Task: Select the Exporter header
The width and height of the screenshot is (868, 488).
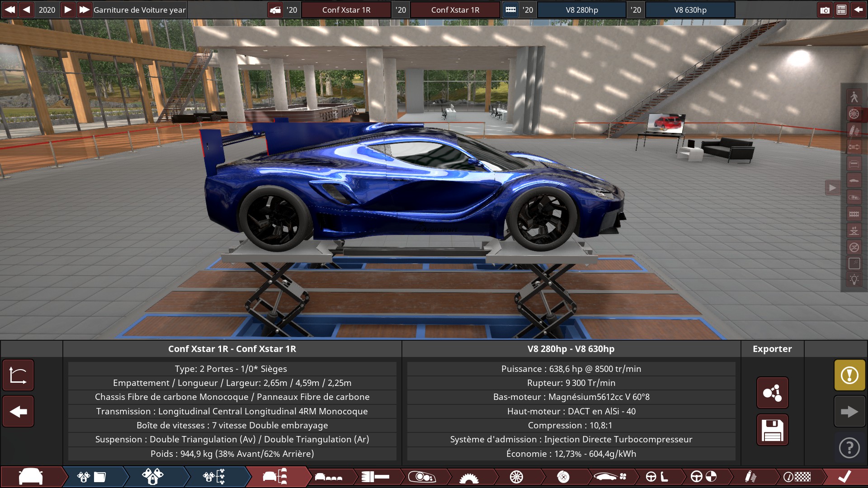Action: pyautogui.click(x=772, y=349)
